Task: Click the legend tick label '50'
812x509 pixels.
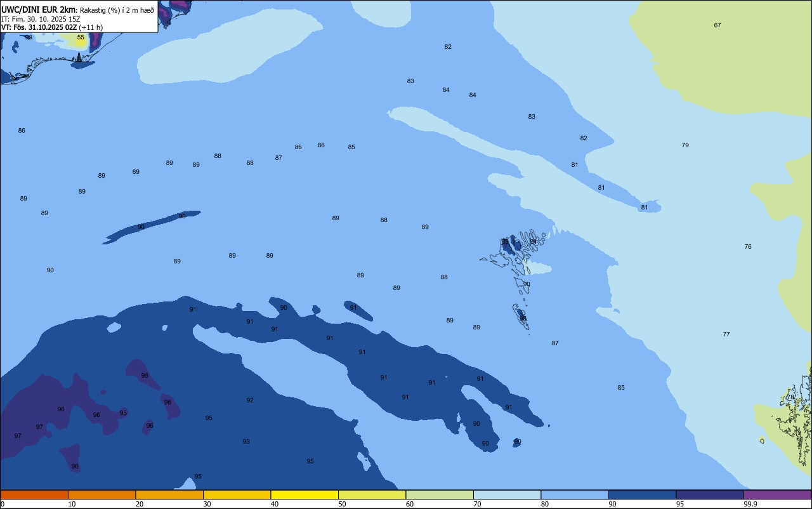Action: [342, 504]
